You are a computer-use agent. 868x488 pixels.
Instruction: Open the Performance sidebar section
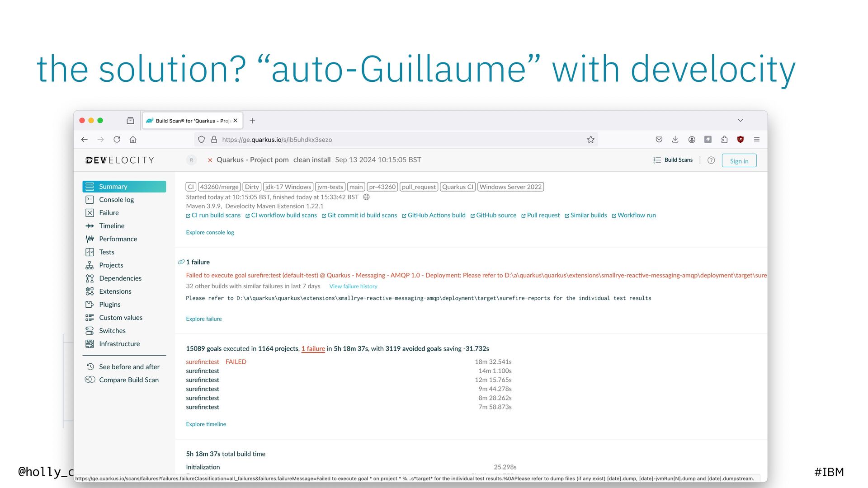tap(118, 239)
